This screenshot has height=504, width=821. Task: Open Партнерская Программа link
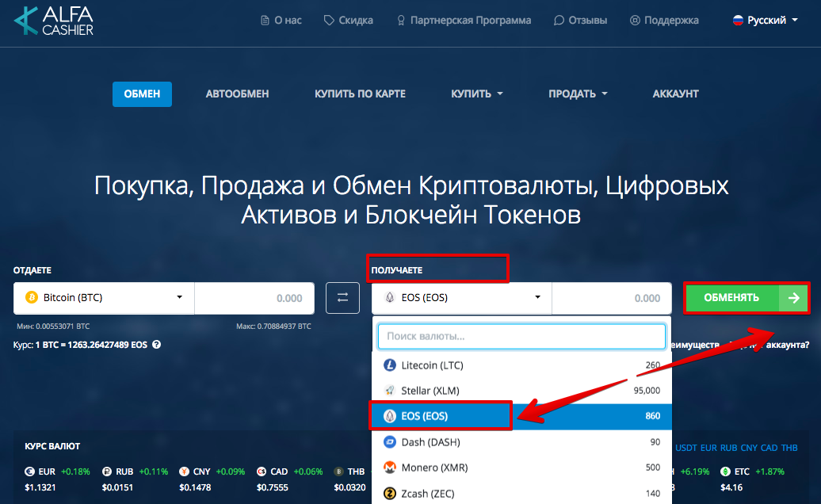pos(464,21)
